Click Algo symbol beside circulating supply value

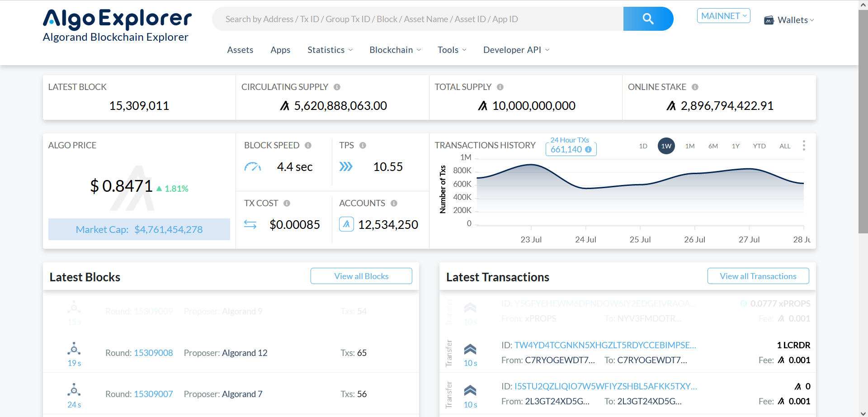point(284,106)
